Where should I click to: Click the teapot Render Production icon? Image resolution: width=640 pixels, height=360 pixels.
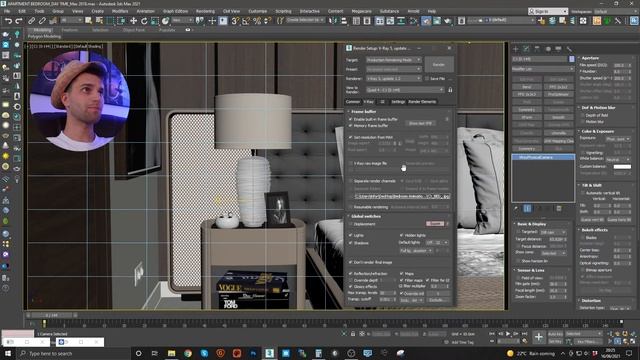tap(448, 20)
